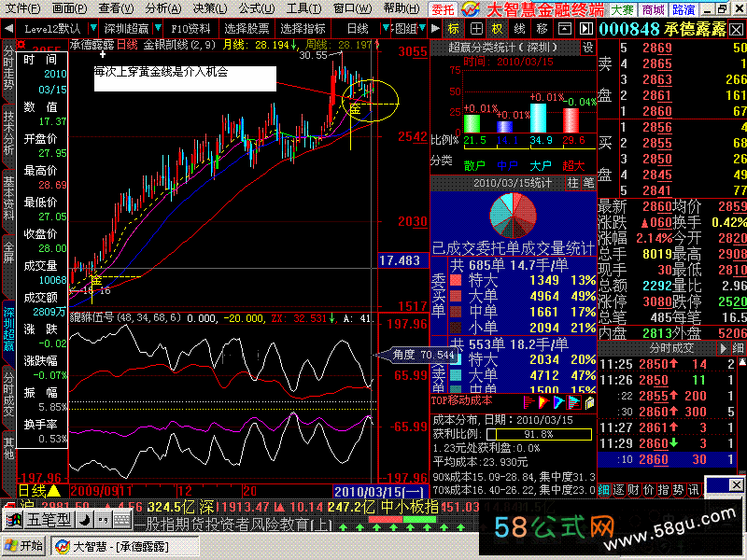Click the red-yellow flame cost icon

coord(543,402)
